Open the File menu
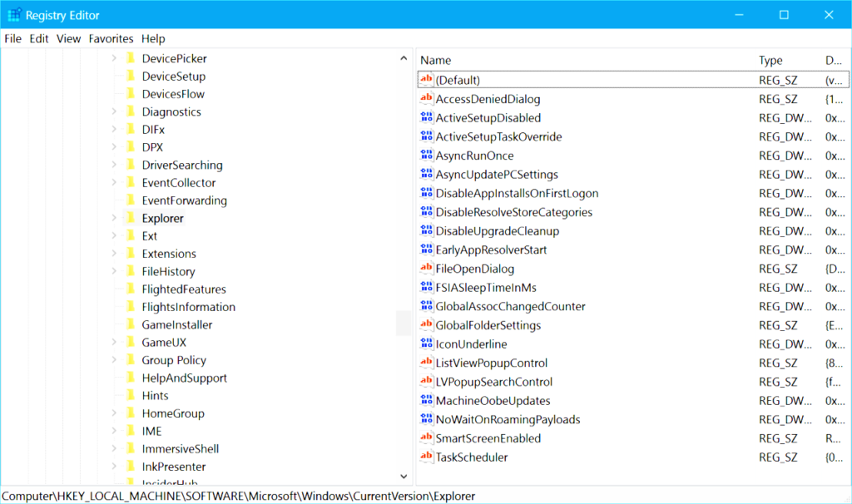852x504 pixels. (x=13, y=38)
